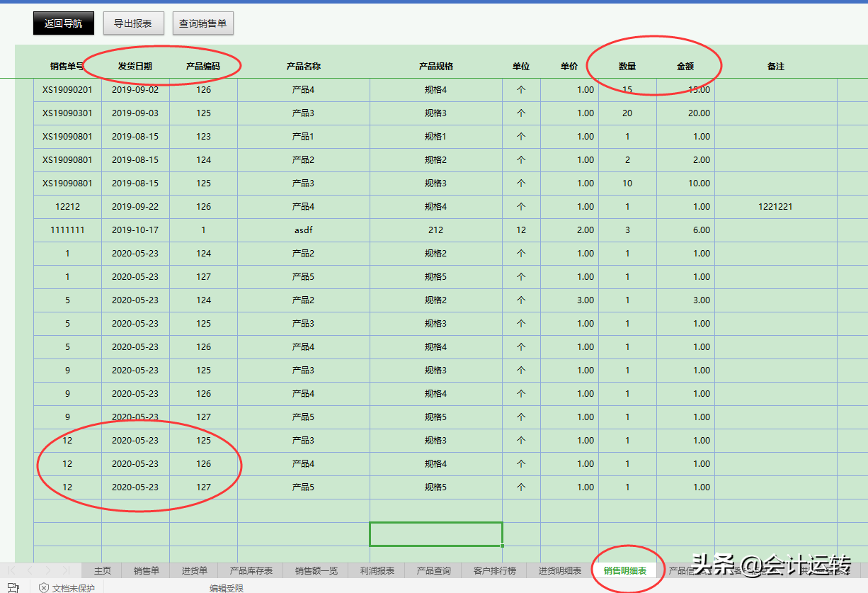Select the 单价 column header

(x=569, y=67)
